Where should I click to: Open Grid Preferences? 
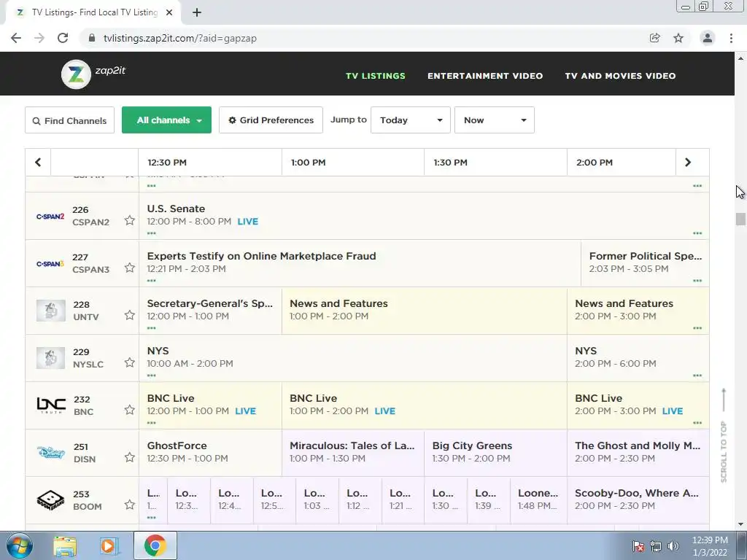[x=271, y=120]
